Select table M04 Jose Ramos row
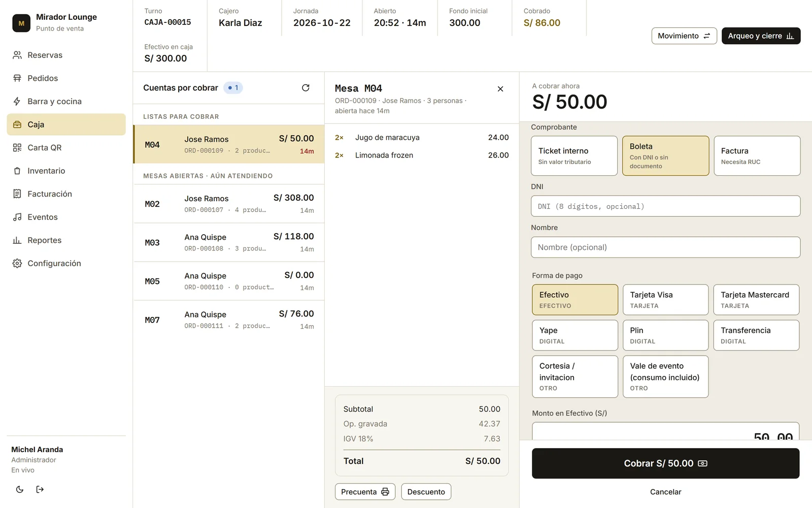 (x=229, y=144)
